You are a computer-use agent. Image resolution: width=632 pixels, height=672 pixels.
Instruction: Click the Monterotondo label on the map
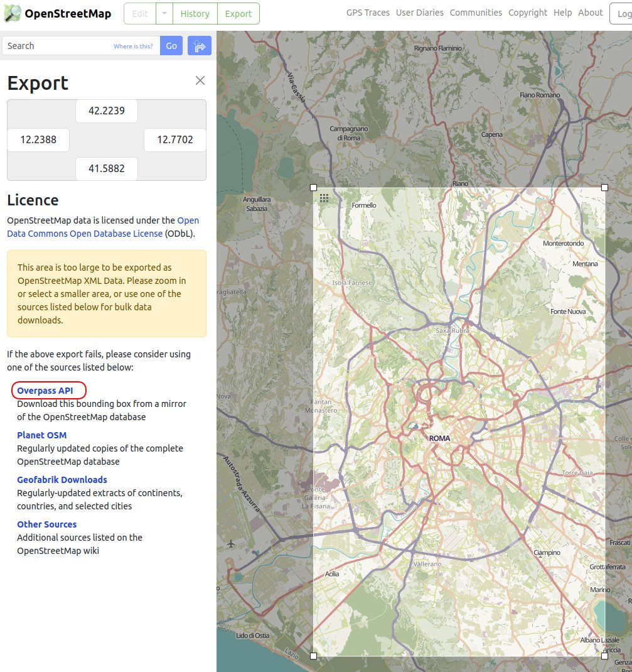tap(564, 243)
